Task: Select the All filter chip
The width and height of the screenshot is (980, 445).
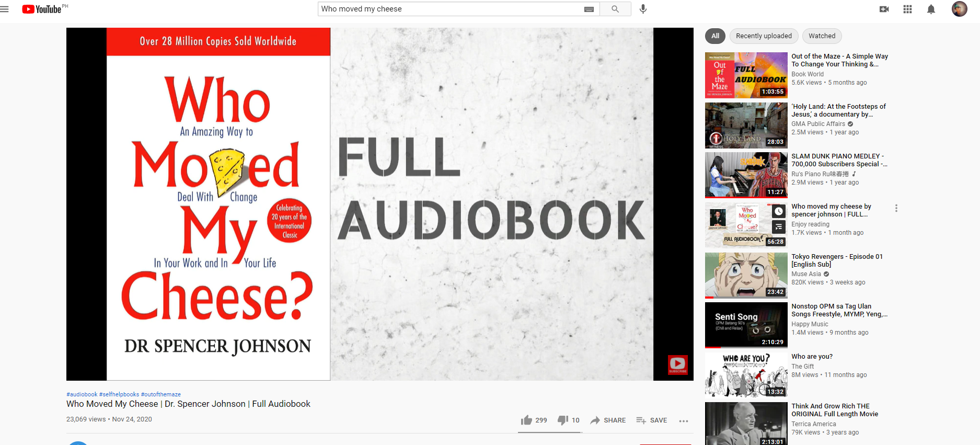Action: [x=716, y=36]
